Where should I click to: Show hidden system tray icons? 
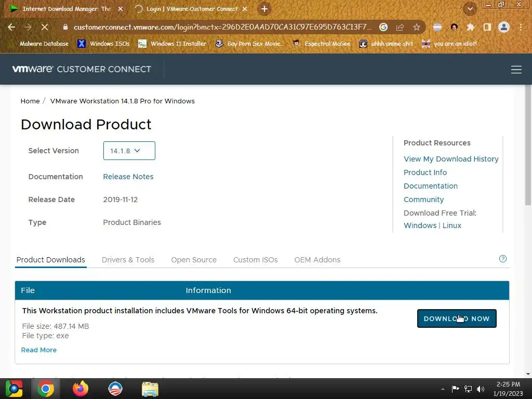coord(443,389)
